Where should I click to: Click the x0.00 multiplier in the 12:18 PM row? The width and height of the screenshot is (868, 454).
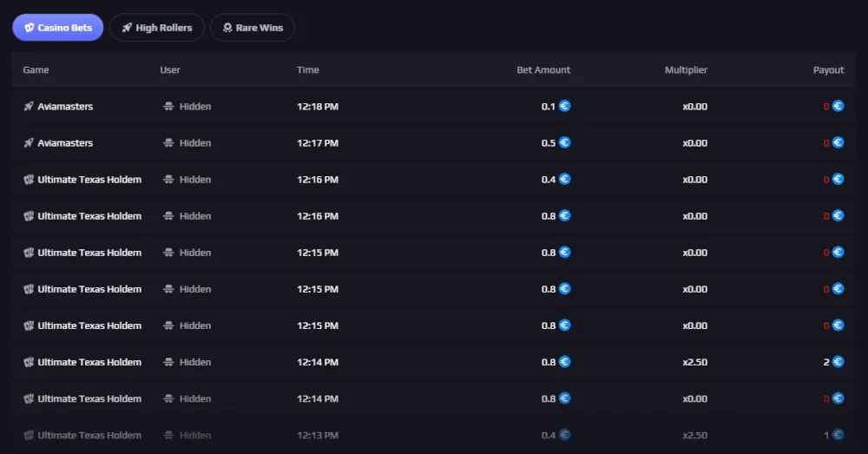[x=694, y=106]
